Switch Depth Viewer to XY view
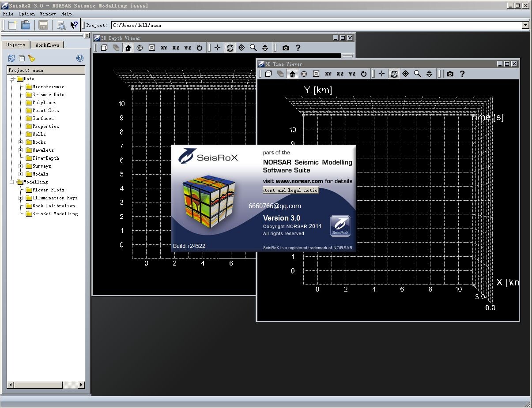532x408 pixels. (164, 48)
